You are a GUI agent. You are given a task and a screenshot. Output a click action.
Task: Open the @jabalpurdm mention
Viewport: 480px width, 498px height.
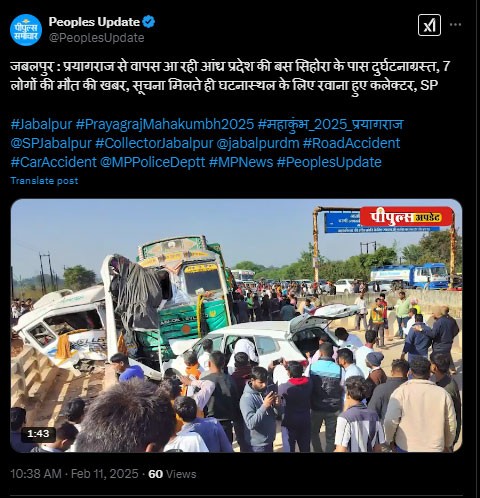[258, 143]
